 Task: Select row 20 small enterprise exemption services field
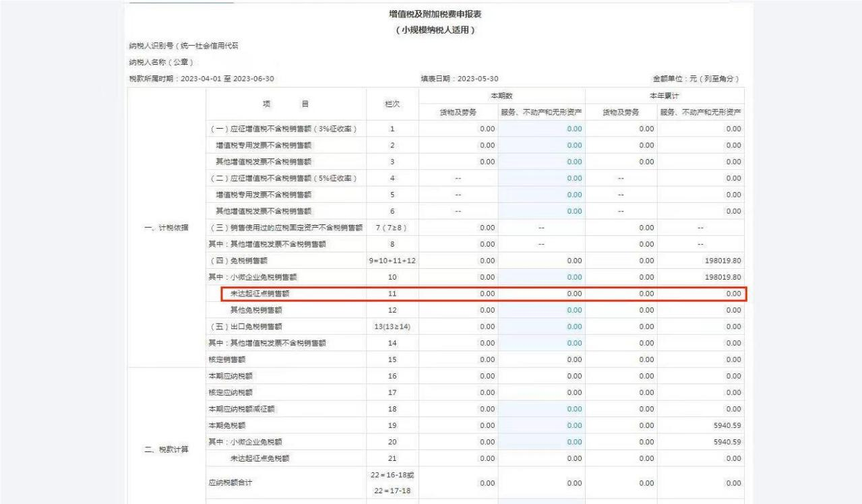(541, 442)
